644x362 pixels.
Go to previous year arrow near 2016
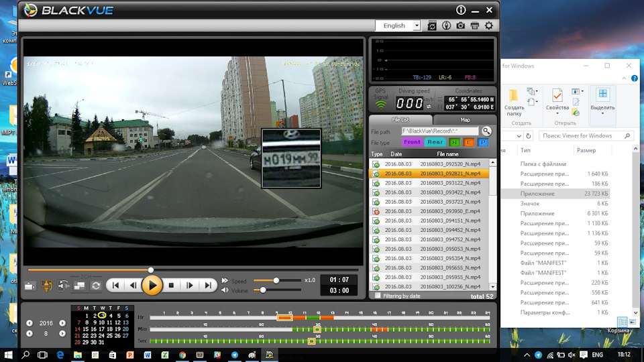point(30,323)
